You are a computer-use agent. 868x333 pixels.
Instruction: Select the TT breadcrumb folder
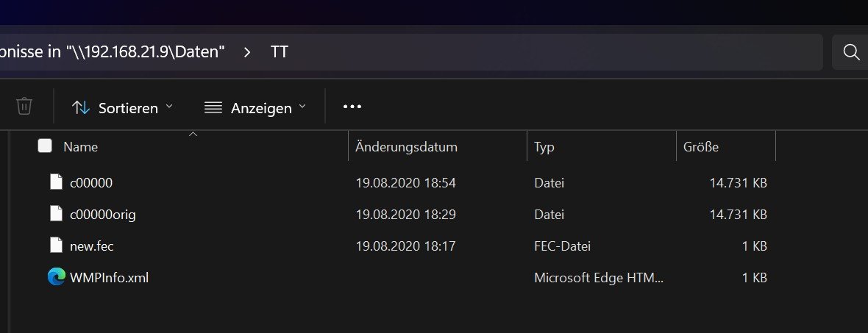point(279,52)
